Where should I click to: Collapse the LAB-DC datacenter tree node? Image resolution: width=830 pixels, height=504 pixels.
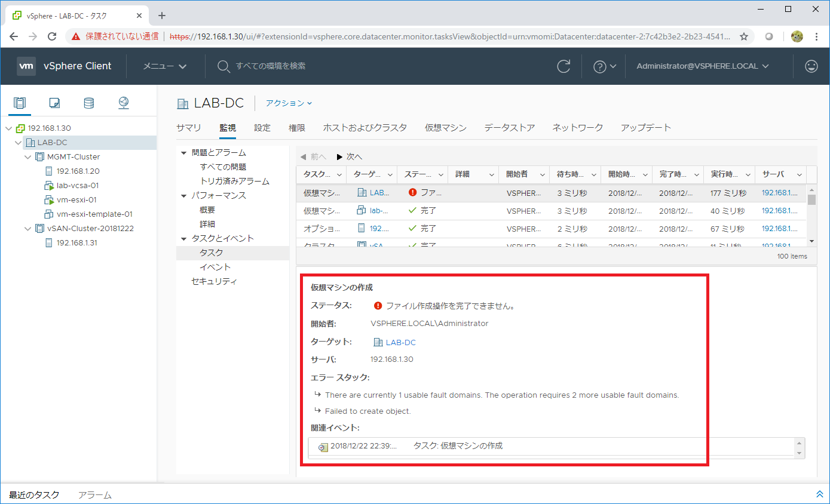tap(18, 143)
